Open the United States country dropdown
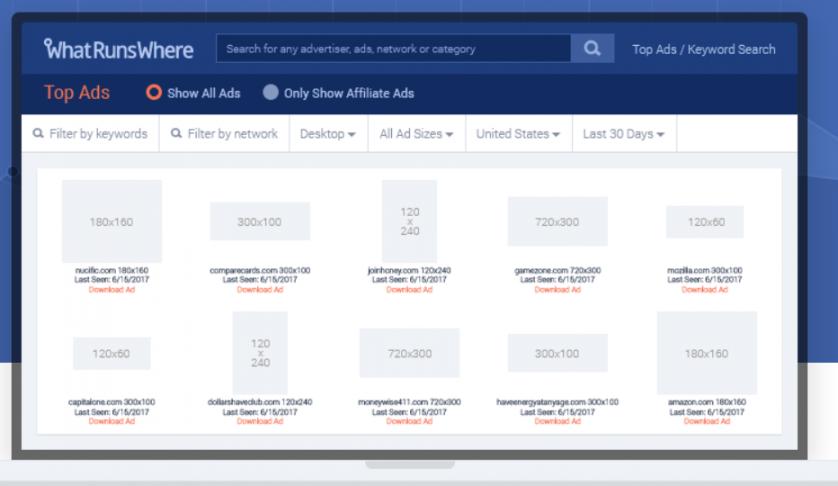Viewport: 838px width, 486px height. (x=518, y=134)
